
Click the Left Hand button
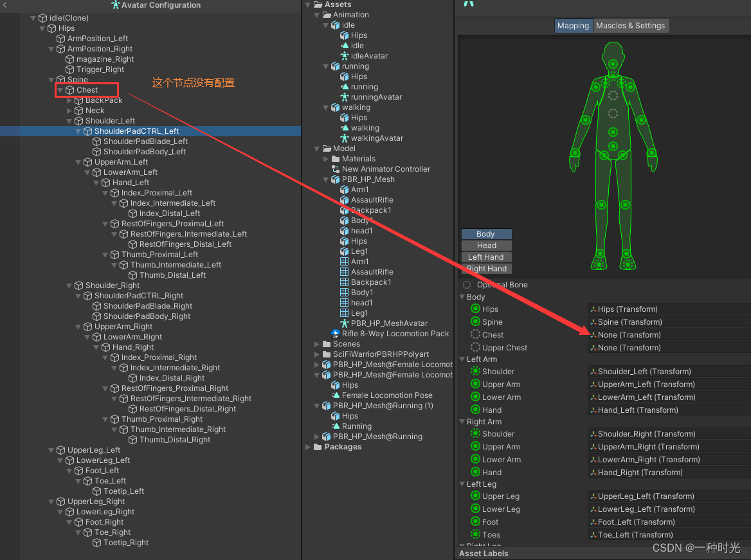tap(486, 257)
